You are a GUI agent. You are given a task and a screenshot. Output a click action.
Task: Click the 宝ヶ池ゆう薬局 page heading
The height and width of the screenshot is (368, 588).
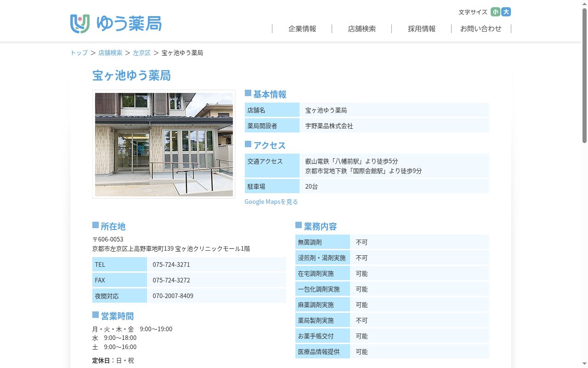pyautogui.click(x=132, y=75)
